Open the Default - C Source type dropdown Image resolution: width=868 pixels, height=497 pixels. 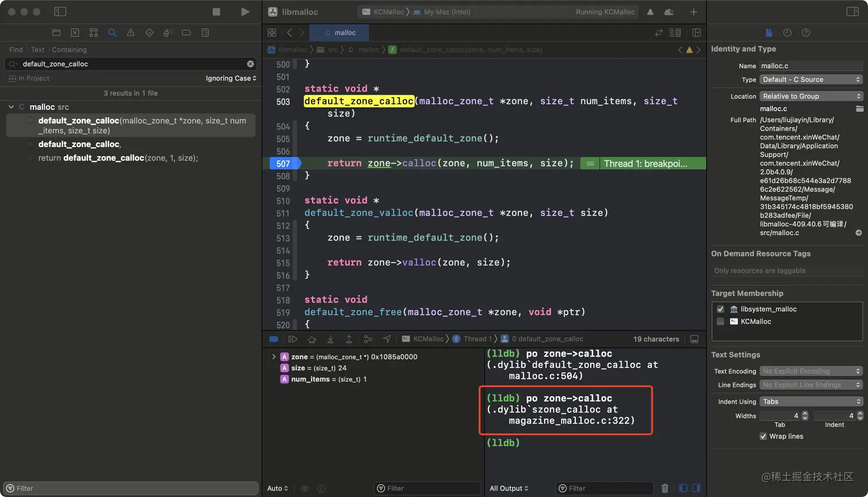click(811, 79)
